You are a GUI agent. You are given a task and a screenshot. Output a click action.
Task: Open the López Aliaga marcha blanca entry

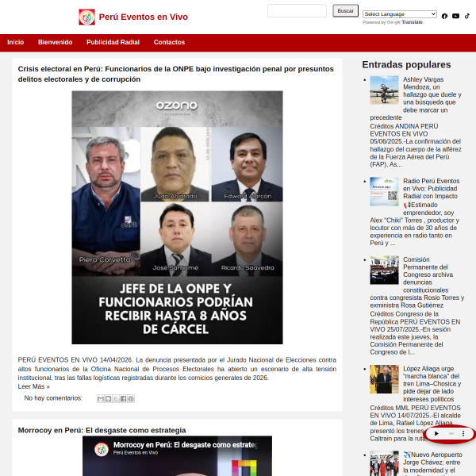click(432, 384)
